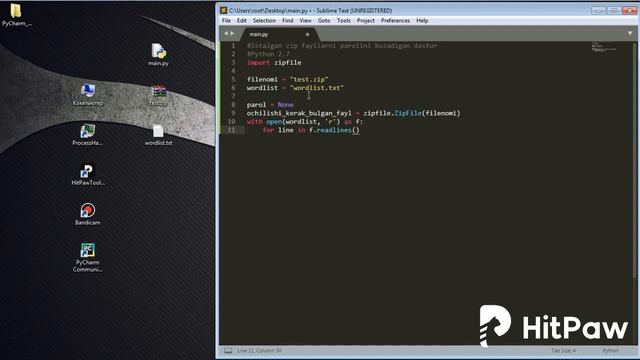Open PyCharm Community desktop shortcut
Image resolution: width=640 pixels, height=360 pixels.
(x=87, y=257)
